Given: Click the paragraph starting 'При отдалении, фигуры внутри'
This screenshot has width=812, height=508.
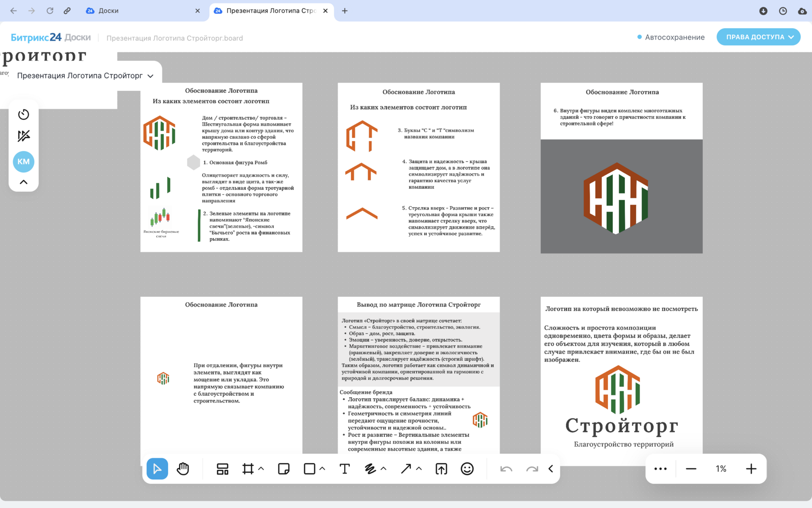Looking at the screenshot, I should click(239, 383).
